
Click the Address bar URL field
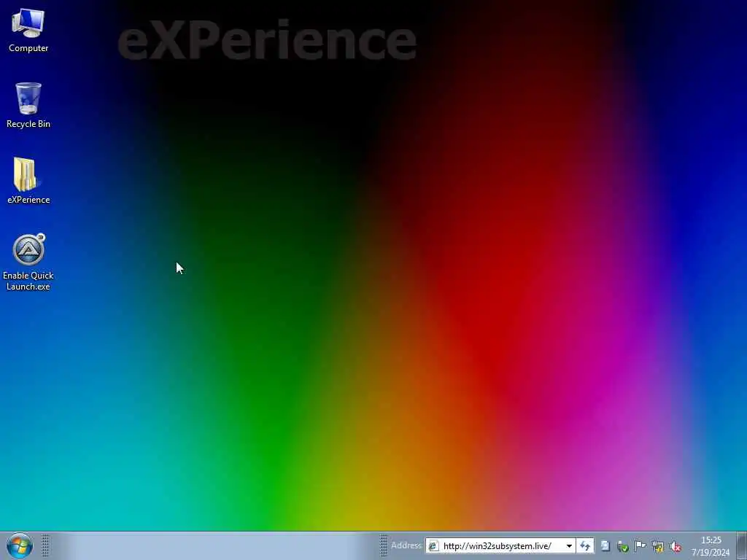click(x=500, y=545)
